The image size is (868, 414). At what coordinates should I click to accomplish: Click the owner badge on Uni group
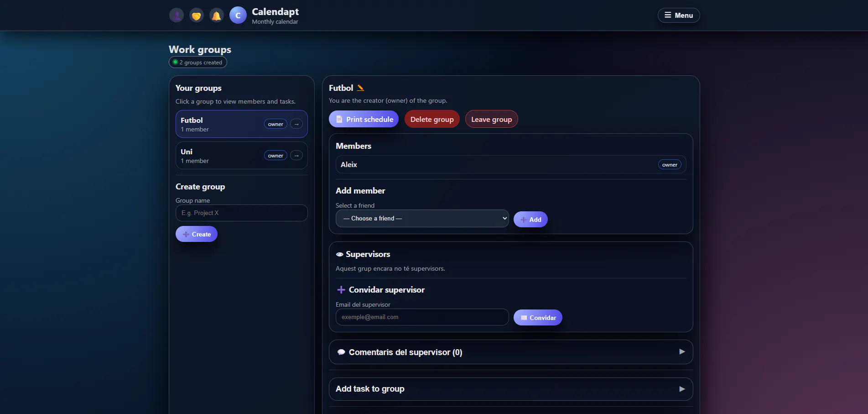point(275,156)
